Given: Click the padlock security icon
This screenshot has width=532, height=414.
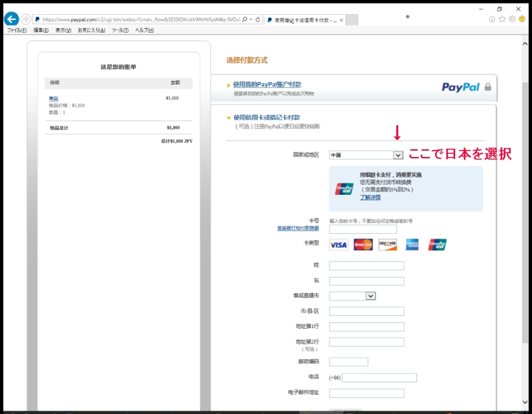Looking at the screenshot, I should point(488,87).
